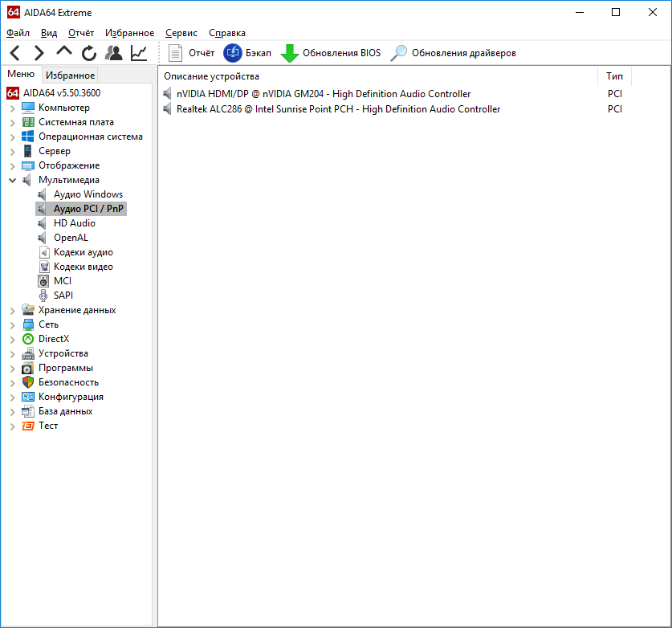Open the Отчёт menu in the menu bar

point(81,33)
